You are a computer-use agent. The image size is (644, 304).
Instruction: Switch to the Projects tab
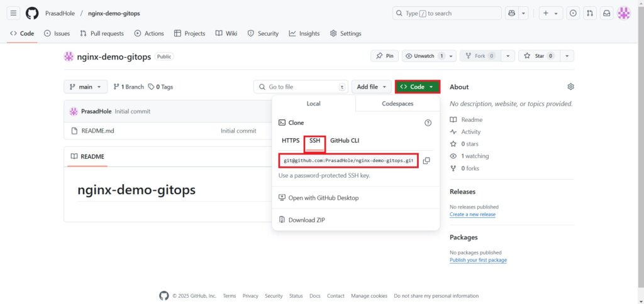tap(190, 34)
